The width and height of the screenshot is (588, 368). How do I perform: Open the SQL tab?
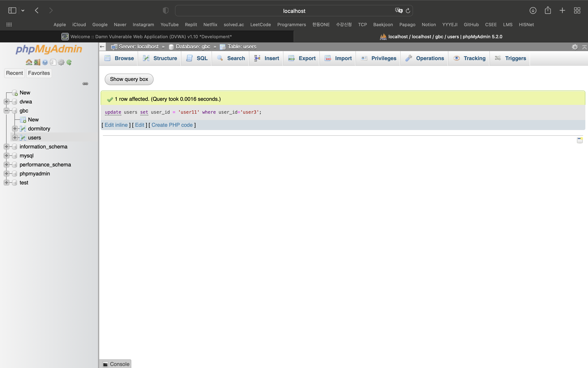(197, 58)
